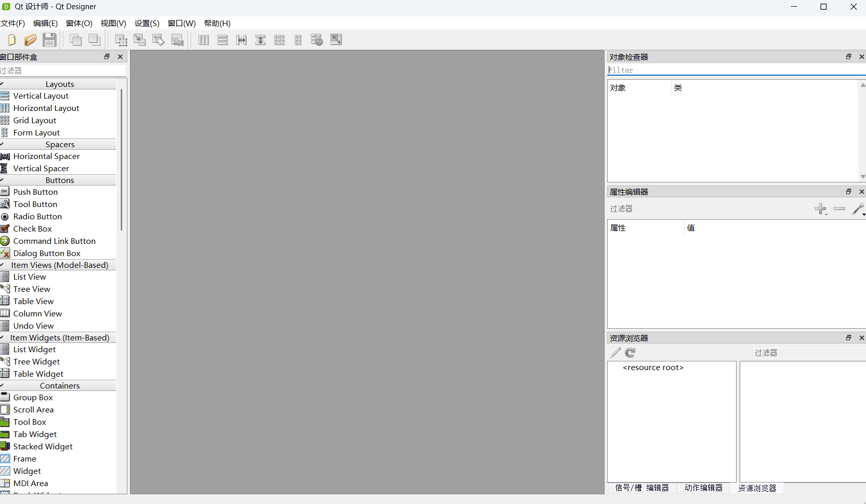Open the 设置(S) menu
Viewport: 866px width, 504px height.
coord(147,24)
